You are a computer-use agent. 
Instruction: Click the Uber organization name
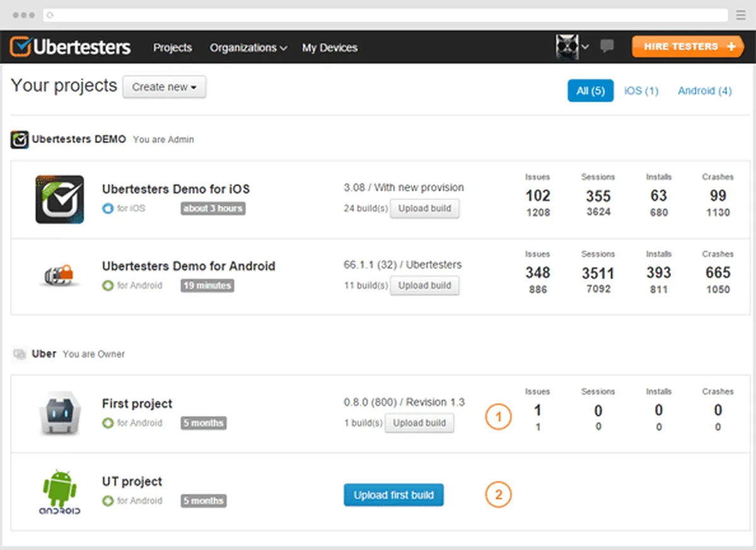click(x=44, y=354)
